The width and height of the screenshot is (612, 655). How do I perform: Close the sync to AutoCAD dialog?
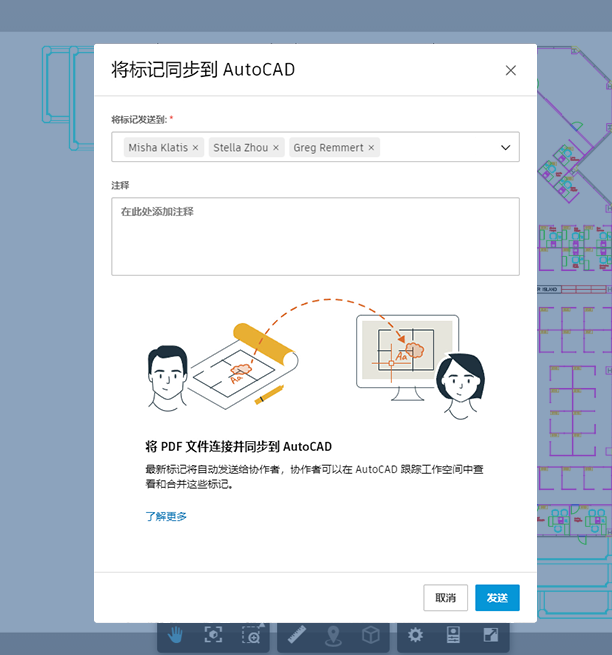tap(510, 70)
